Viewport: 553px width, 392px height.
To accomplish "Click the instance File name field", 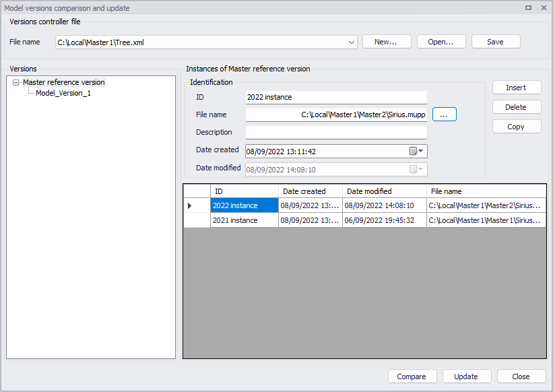I will pos(336,115).
